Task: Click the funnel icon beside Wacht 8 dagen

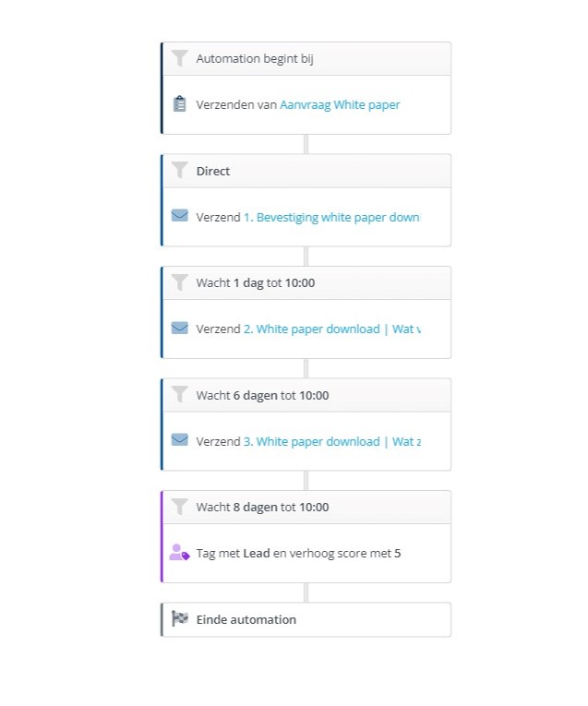Action: (x=180, y=507)
